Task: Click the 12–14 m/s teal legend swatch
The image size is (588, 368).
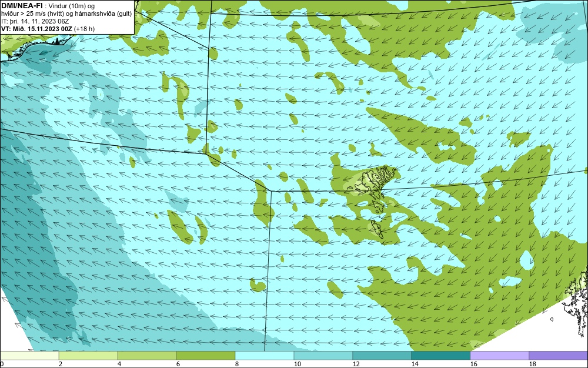Action: (x=382, y=356)
